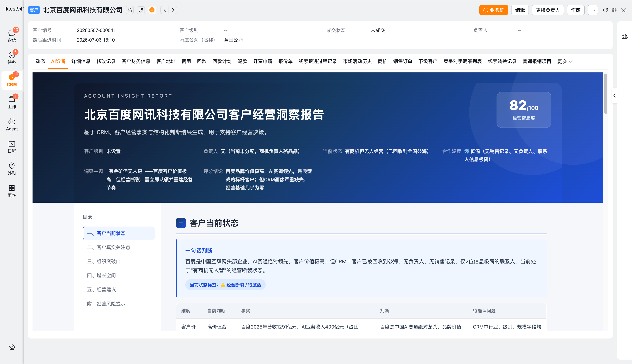Open the 报价单 tab
632x364 pixels.
285,62
